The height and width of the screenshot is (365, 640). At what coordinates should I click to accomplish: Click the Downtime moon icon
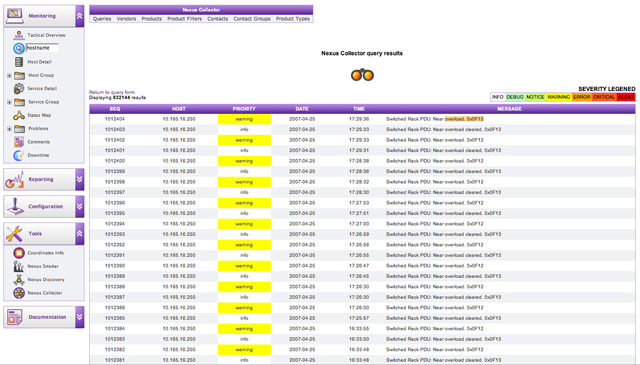click(x=19, y=155)
